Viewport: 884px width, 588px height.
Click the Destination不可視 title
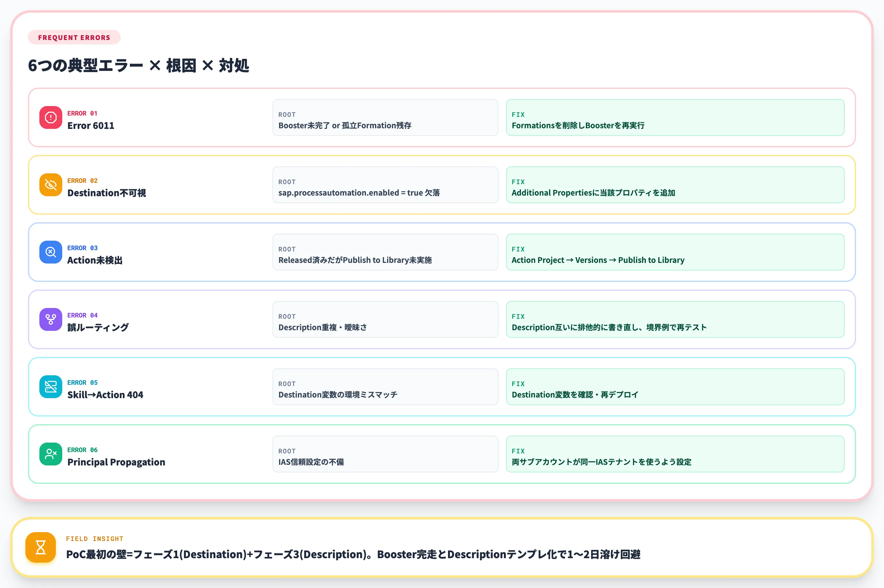pos(106,193)
